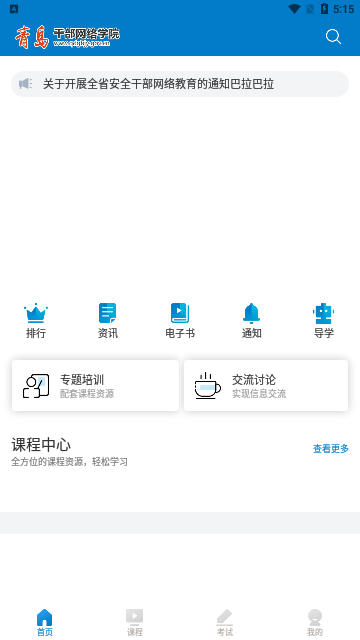360x640 pixels.
Task: Tap the announcement speaker icon
Action: click(25, 84)
